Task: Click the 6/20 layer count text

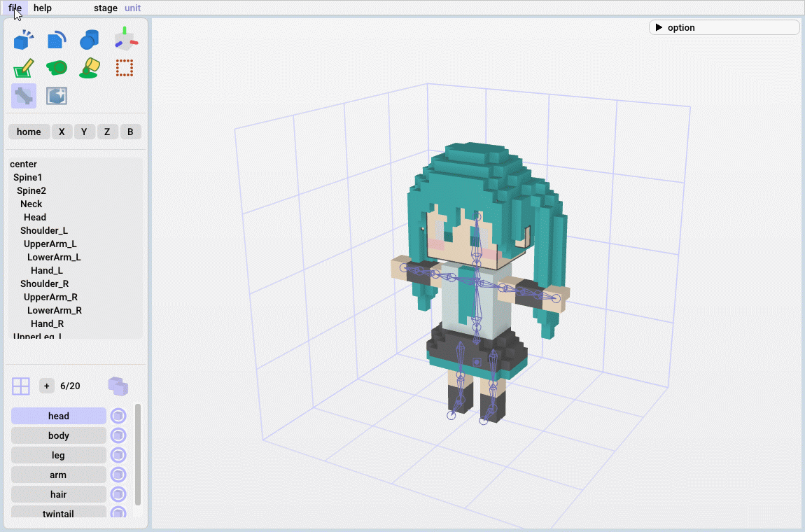Action: [70, 386]
